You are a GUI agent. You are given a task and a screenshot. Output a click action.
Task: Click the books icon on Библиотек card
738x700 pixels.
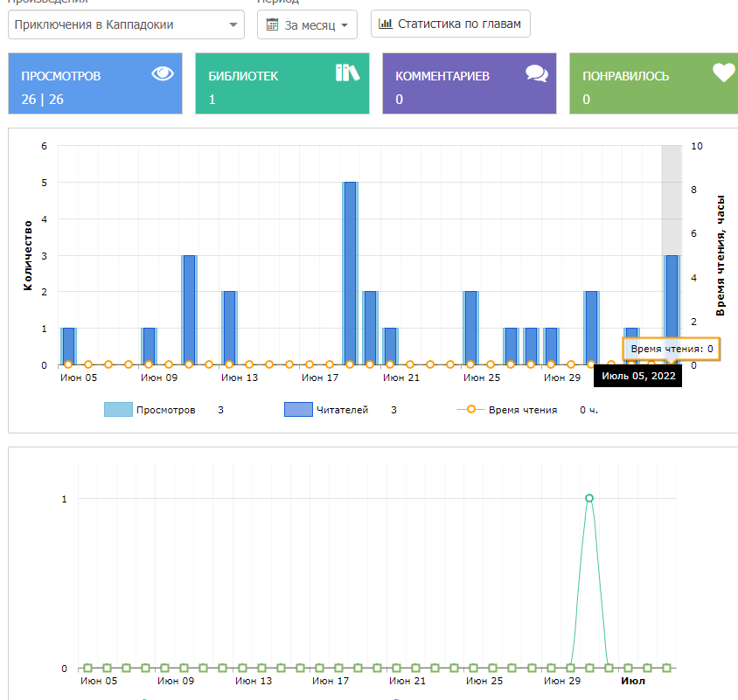(x=347, y=73)
